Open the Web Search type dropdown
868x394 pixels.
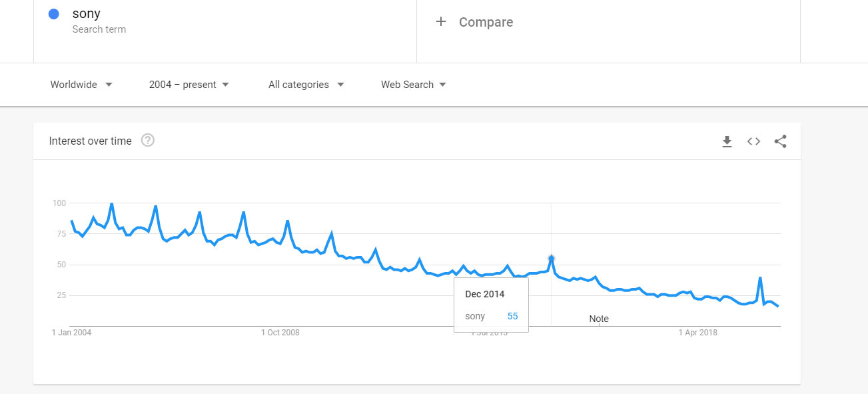pyautogui.click(x=413, y=85)
